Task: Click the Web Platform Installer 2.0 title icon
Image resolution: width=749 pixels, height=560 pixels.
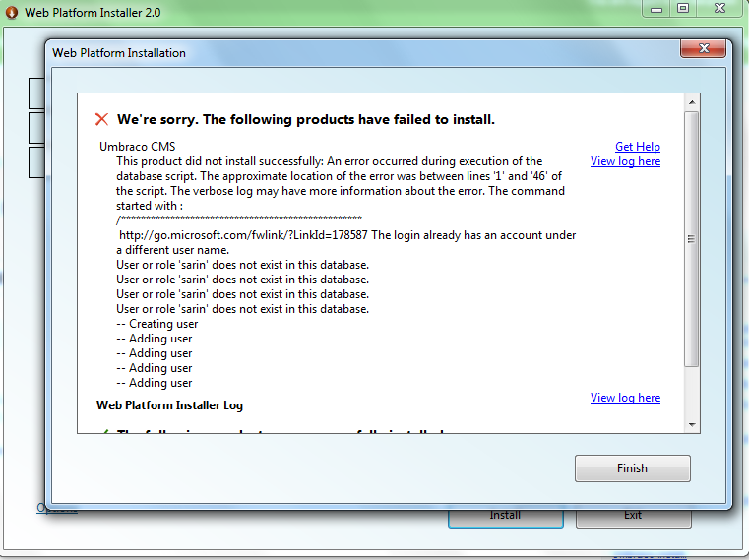Action: pyautogui.click(x=12, y=12)
